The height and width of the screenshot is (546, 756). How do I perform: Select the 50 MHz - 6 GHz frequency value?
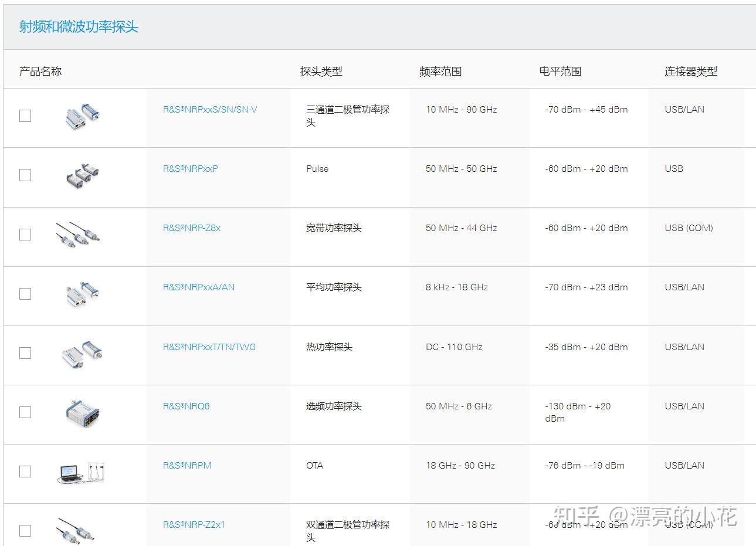pos(459,406)
